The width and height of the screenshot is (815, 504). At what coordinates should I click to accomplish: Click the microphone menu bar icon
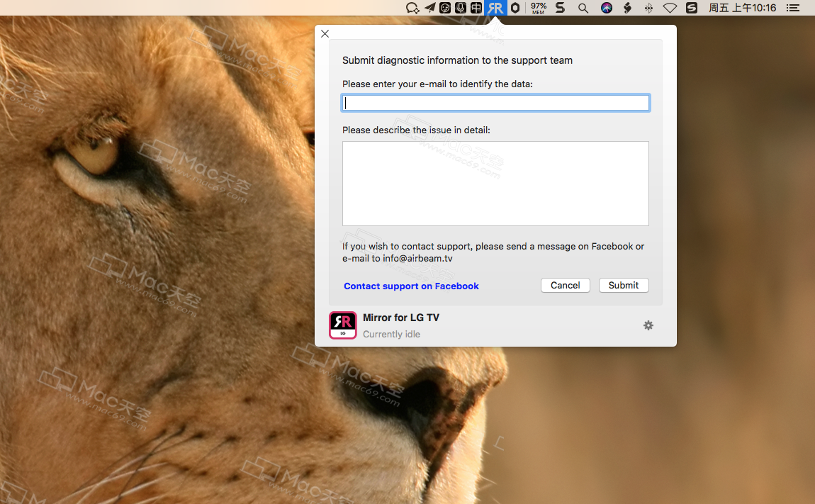(x=461, y=8)
